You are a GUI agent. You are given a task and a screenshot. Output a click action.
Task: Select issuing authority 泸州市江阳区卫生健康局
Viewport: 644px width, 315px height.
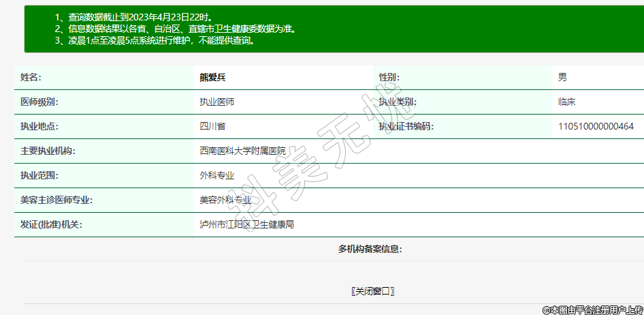tap(246, 224)
